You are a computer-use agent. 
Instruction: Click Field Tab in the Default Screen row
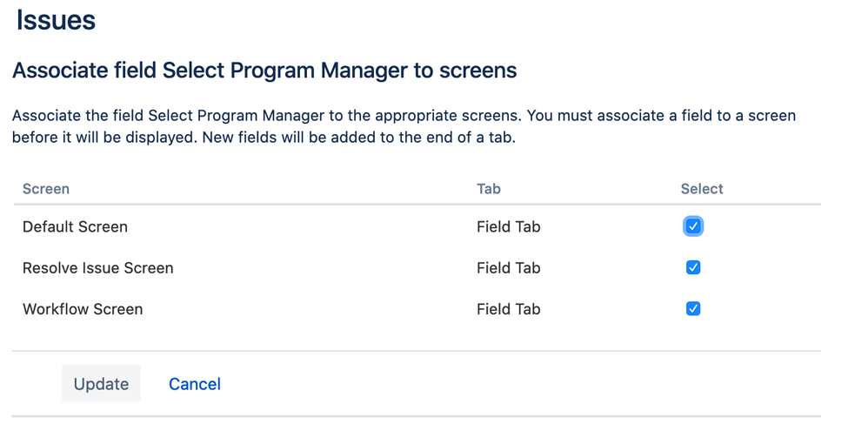508,226
